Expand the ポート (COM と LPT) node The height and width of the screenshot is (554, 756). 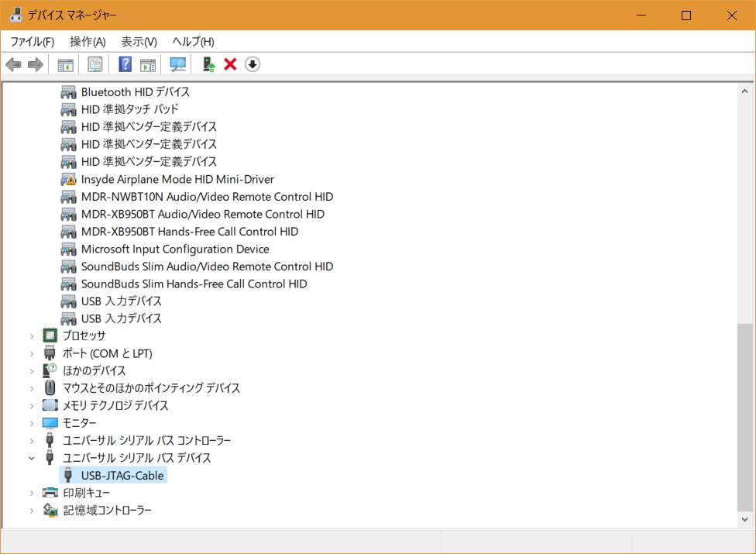pyautogui.click(x=32, y=353)
